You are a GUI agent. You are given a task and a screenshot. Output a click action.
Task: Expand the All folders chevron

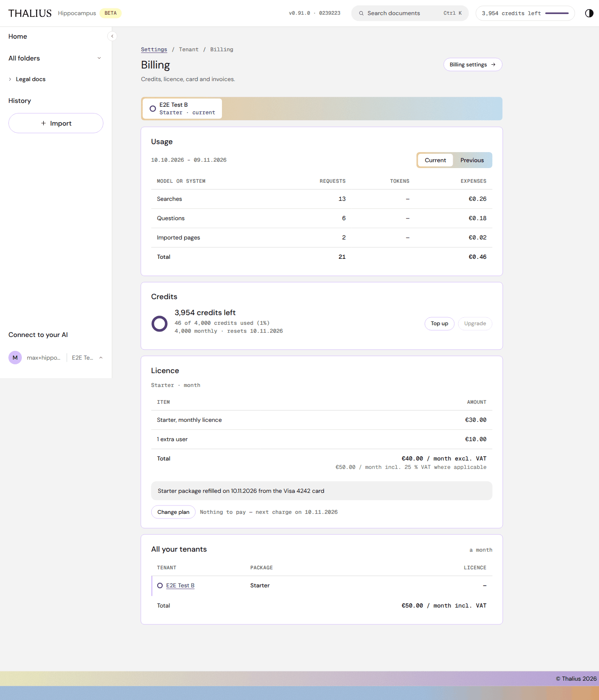(x=99, y=58)
